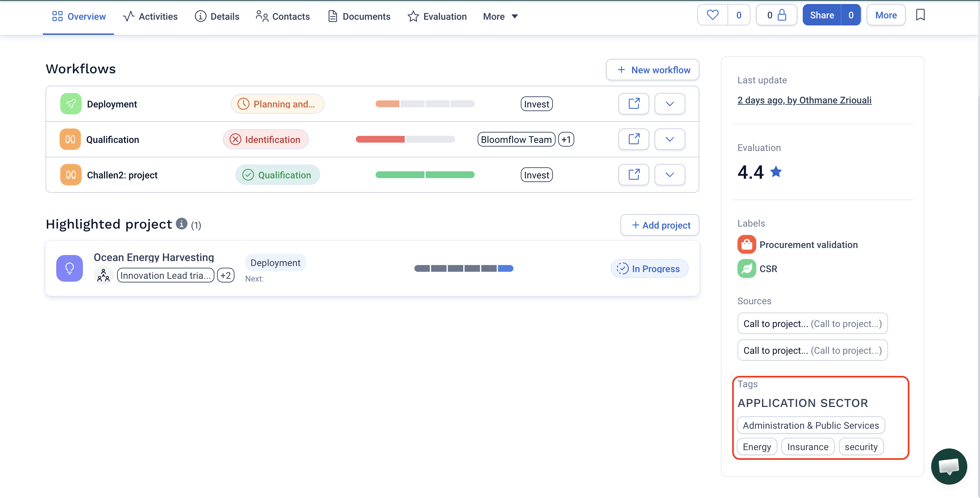Click the blue evaluation star icon

776,172
